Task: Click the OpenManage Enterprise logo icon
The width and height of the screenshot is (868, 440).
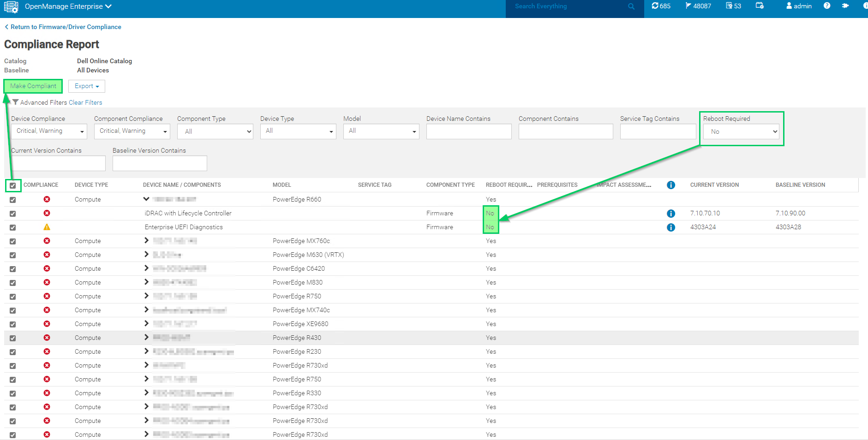Action: coord(11,6)
